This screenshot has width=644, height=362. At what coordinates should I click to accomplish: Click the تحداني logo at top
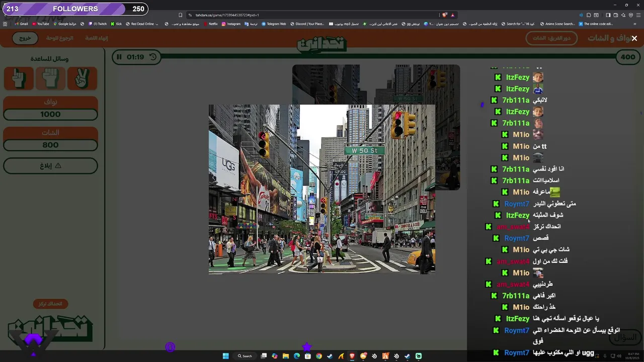coord(322,44)
